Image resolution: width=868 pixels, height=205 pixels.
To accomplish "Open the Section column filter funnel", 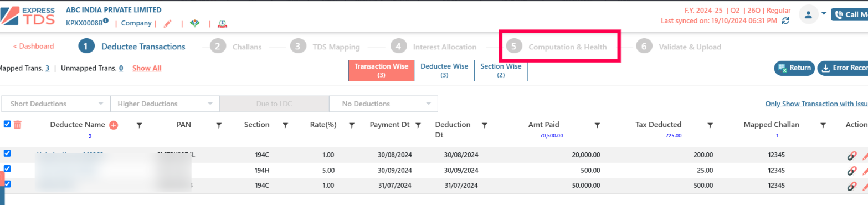I will pos(285,126).
